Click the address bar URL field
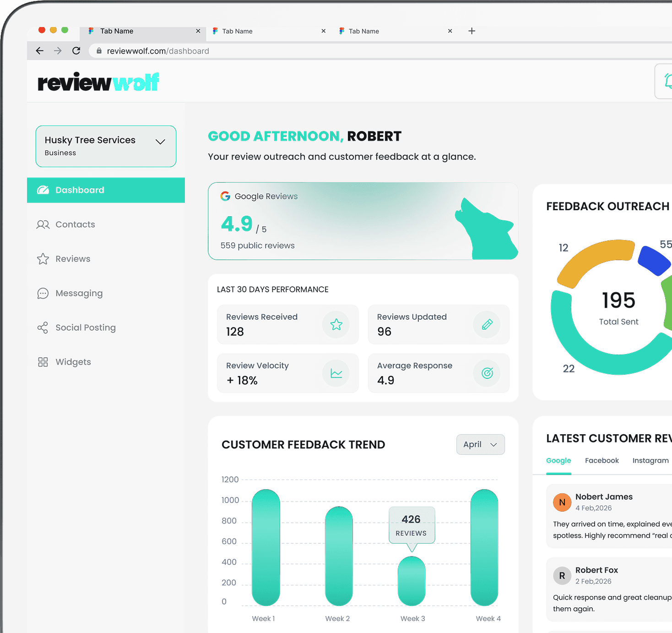This screenshot has width=672, height=633. [x=380, y=51]
